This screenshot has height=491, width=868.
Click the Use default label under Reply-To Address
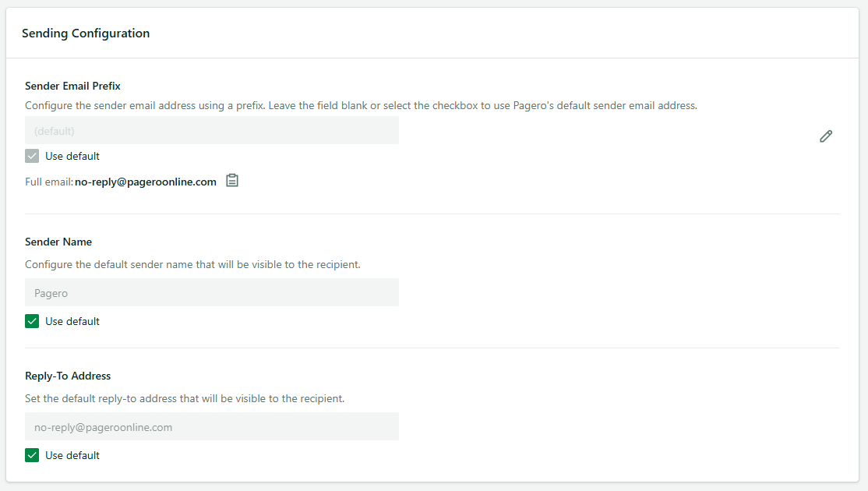point(72,455)
